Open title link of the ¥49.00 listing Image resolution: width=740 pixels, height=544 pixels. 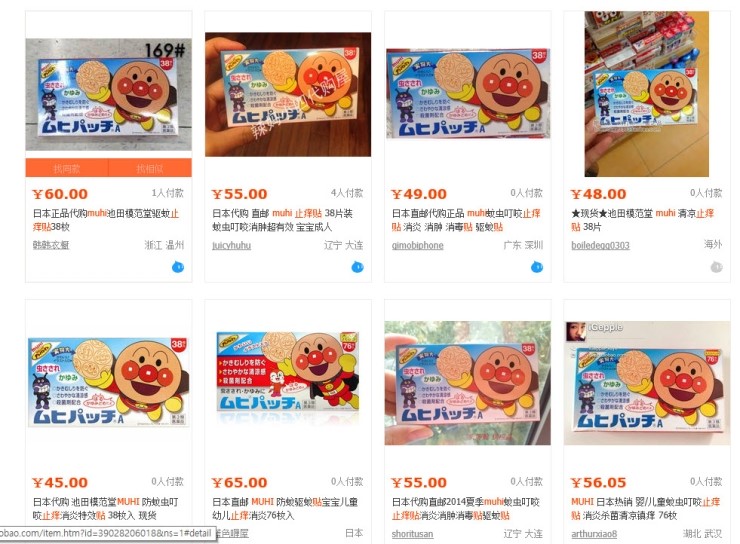pyautogui.click(x=466, y=220)
